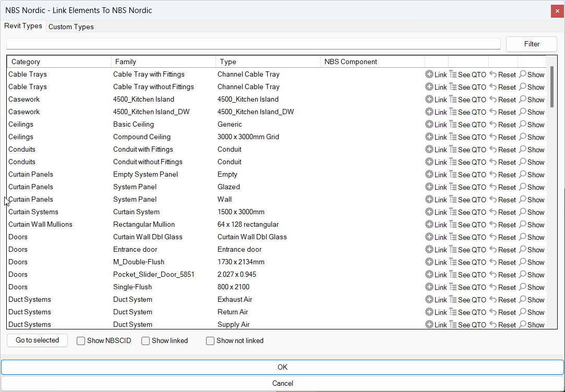
Task: Click the Go to selected button
Action: tap(37, 340)
